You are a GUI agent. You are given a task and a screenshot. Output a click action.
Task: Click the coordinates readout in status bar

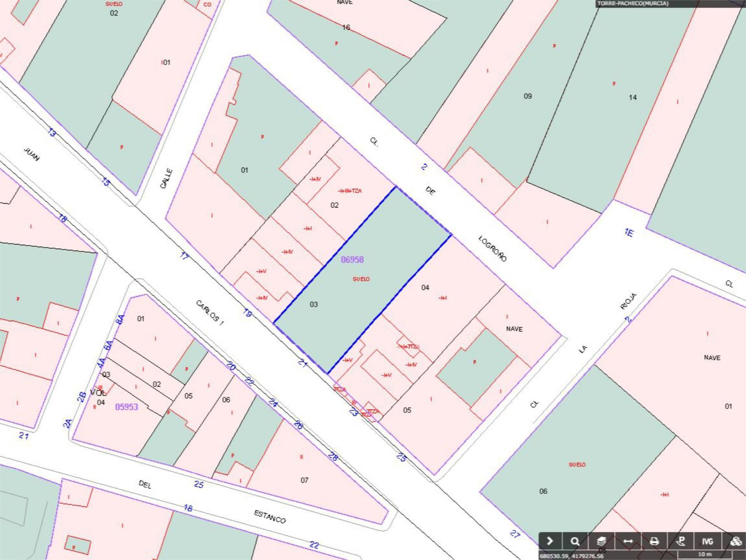(571, 556)
